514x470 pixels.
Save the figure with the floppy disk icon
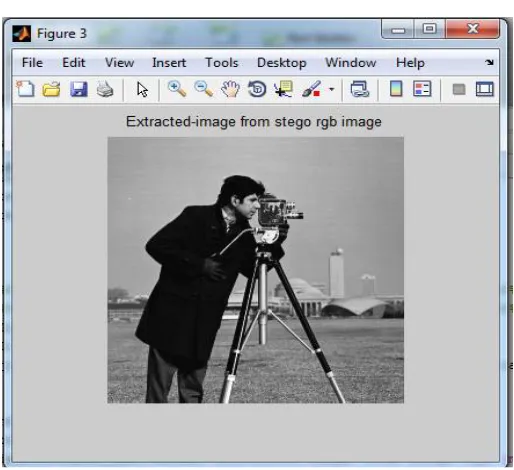78,89
